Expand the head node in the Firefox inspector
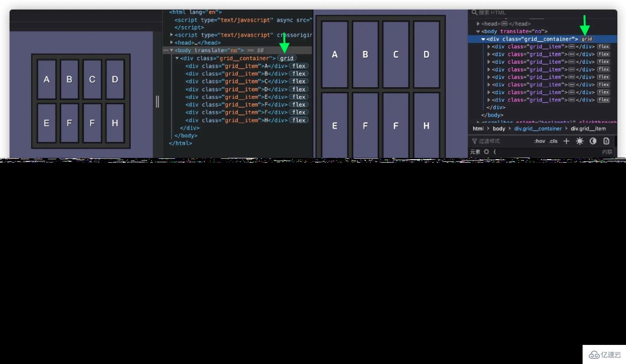 pyautogui.click(x=478, y=24)
